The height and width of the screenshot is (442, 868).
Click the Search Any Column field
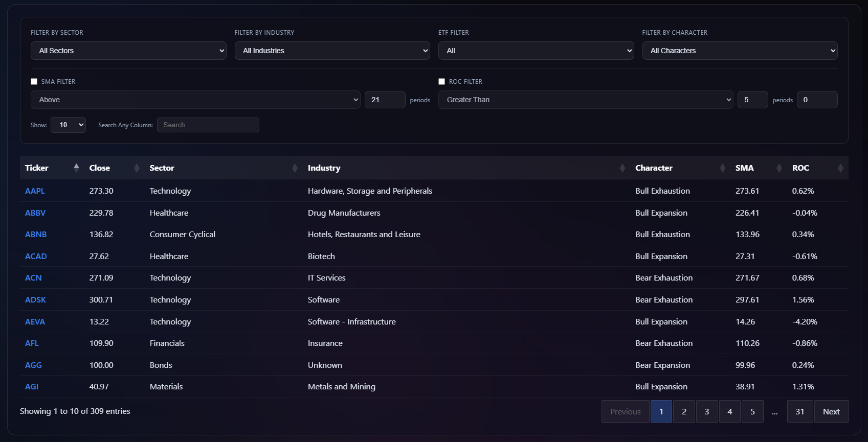208,125
